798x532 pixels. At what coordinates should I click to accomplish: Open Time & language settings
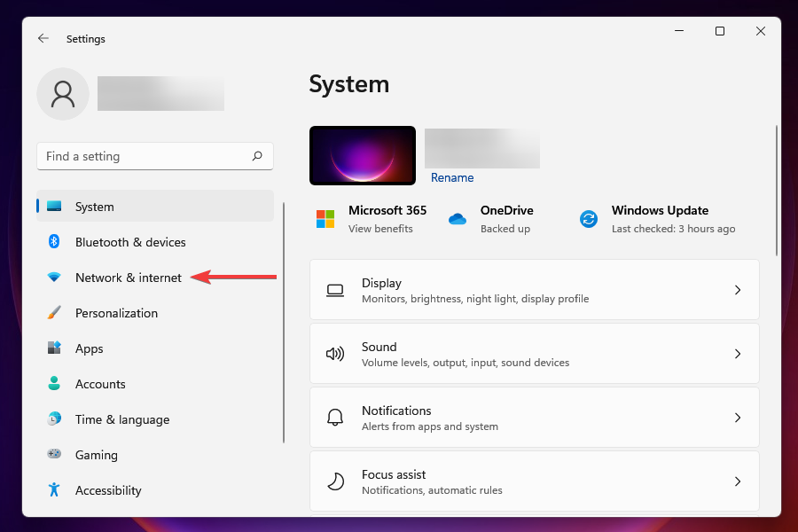point(155,419)
